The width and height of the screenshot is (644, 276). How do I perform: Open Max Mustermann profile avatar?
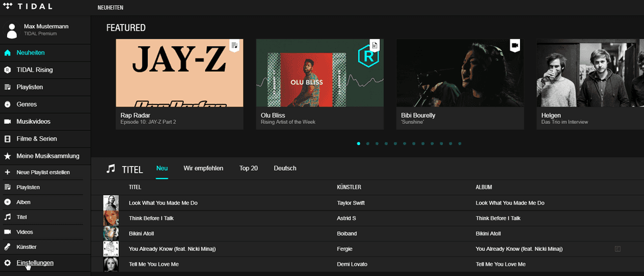(x=12, y=30)
